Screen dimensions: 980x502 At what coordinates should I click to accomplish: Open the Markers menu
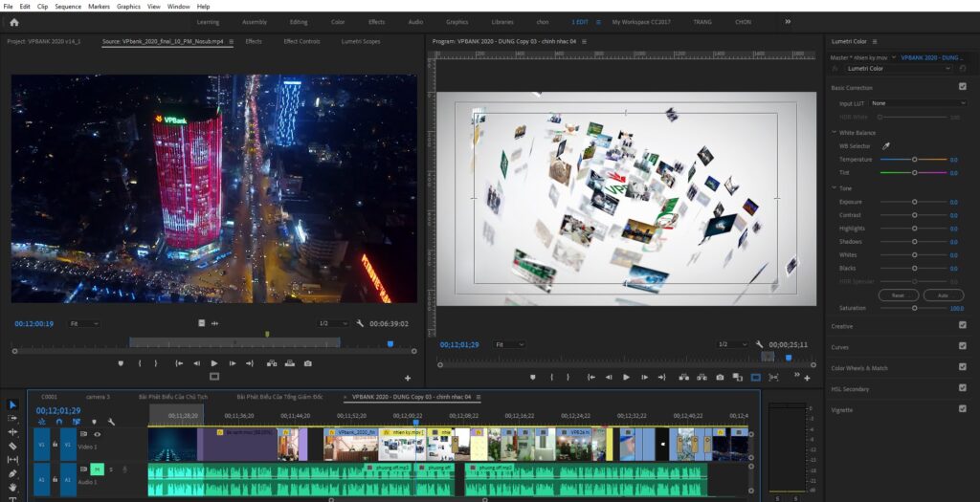(99, 7)
